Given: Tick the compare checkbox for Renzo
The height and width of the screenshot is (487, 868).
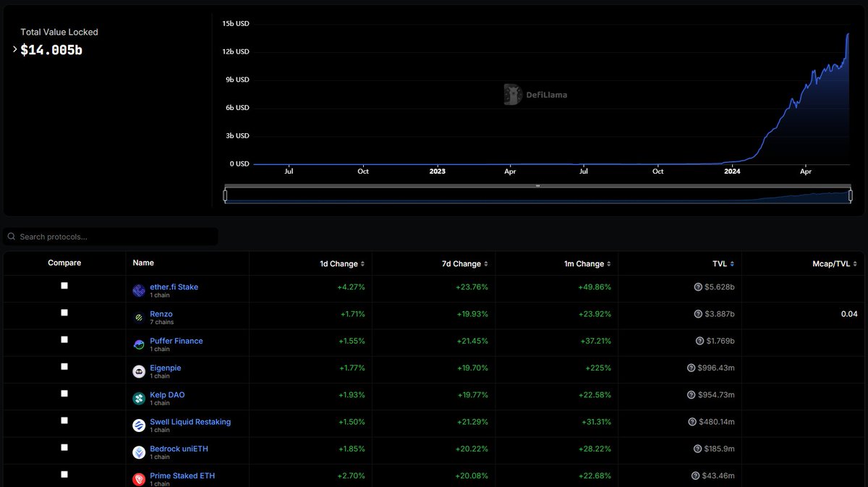Looking at the screenshot, I should coord(64,313).
